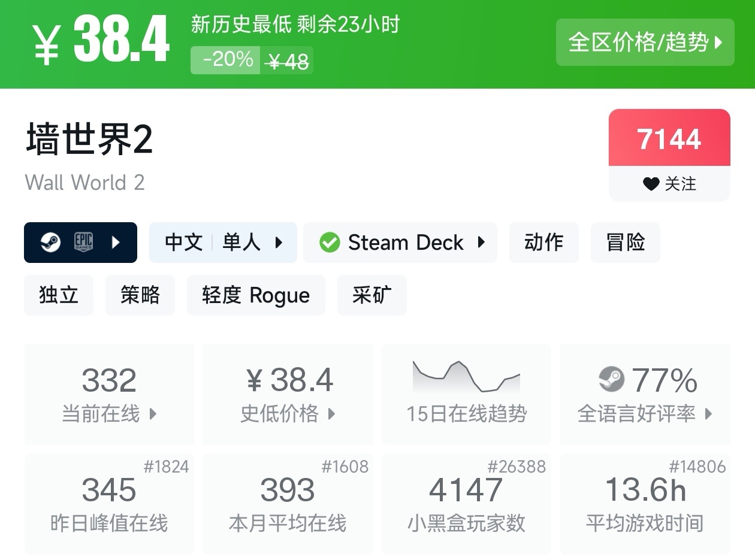The image size is (755, 560).
Task: Click the Epic Games store icon
Action: (x=83, y=243)
